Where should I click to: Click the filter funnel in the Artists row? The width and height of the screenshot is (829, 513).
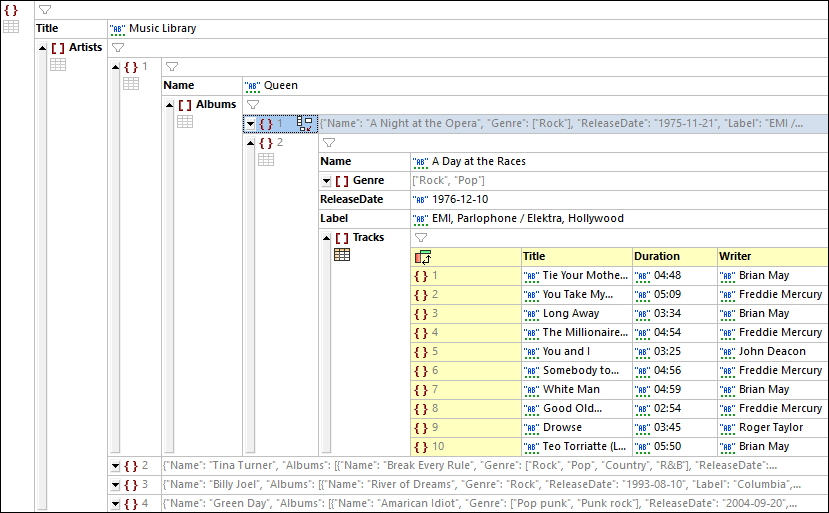pos(117,47)
